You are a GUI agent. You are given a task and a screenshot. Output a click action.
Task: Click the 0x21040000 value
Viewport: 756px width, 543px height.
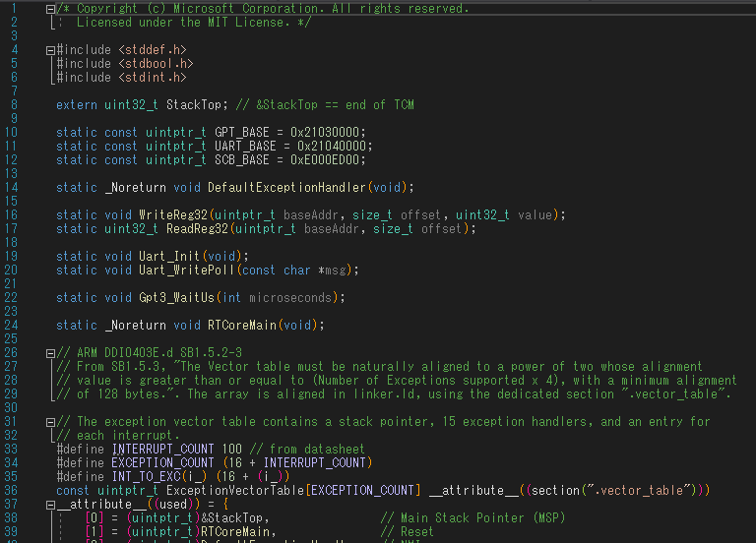(x=332, y=146)
